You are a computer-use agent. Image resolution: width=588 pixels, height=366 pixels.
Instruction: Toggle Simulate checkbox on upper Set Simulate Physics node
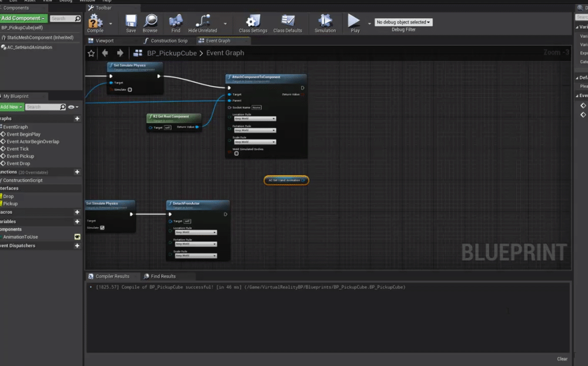coord(130,89)
